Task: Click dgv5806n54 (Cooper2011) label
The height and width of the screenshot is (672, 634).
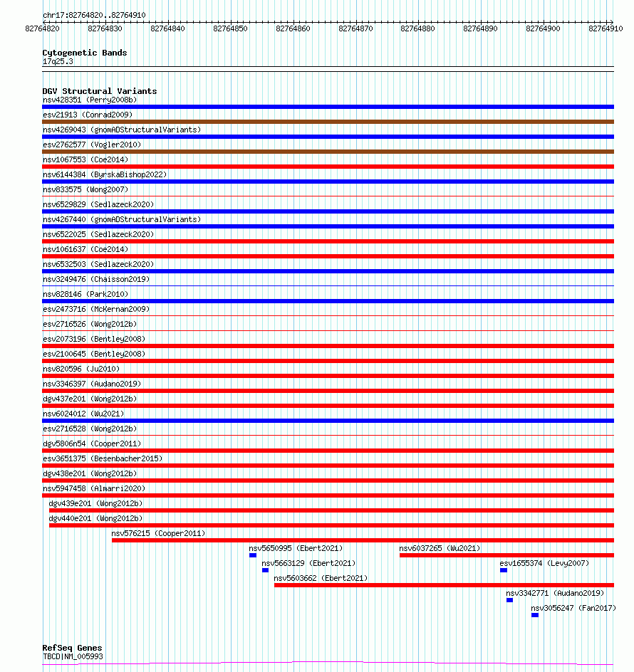Action: coord(92,443)
